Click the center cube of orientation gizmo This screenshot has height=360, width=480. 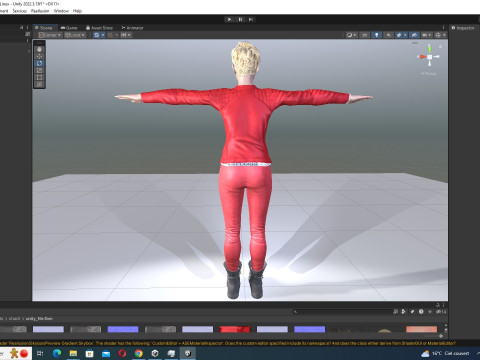(x=430, y=57)
